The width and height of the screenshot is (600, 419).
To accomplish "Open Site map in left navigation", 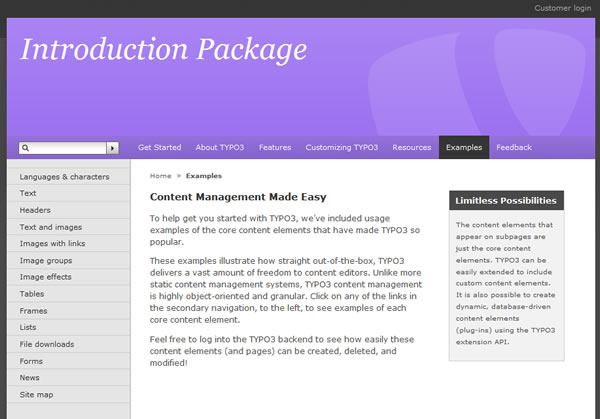I will (x=36, y=394).
